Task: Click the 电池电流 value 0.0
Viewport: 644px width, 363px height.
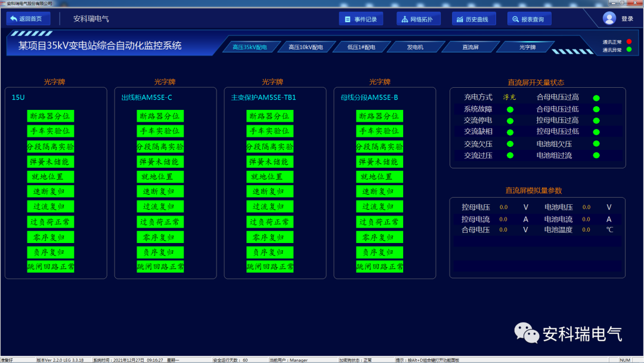Action: tap(587, 219)
